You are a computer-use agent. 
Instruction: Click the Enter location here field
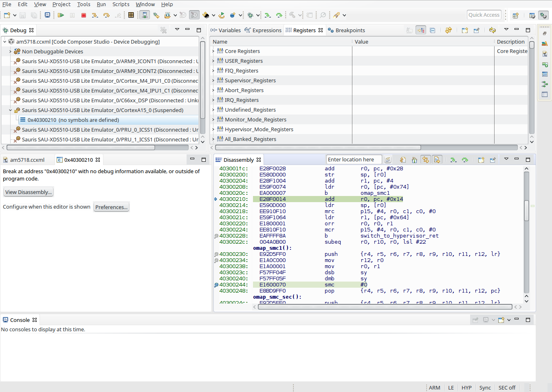pos(353,160)
